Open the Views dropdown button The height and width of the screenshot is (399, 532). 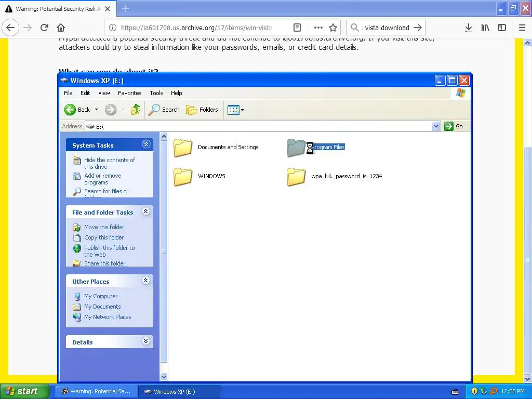(236, 110)
